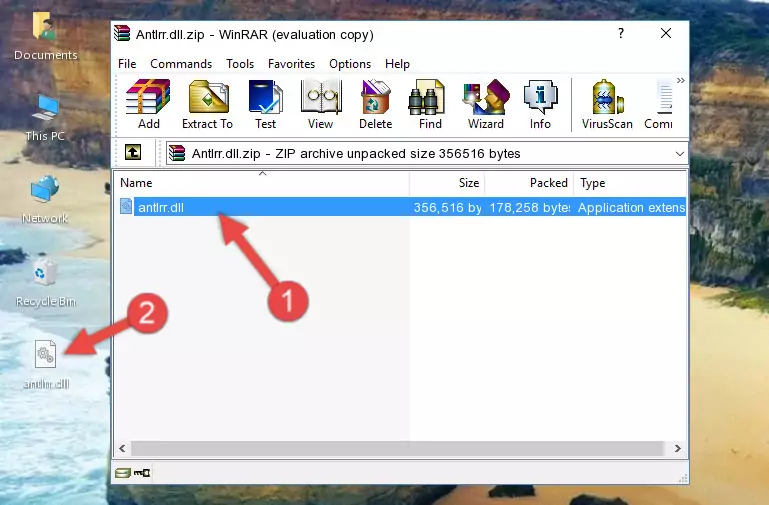
Task: Open the View toolbar tool
Action: (321, 104)
